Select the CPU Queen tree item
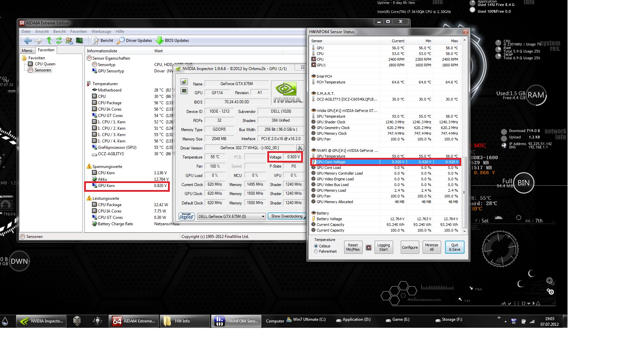644x362 pixels. (x=45, y=64)
